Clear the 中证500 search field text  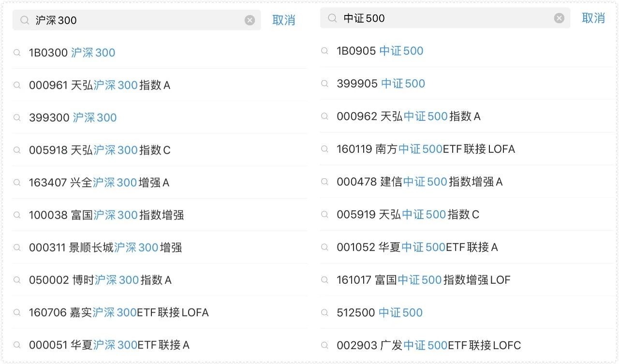pyautogui.click(x=559, y=18)
